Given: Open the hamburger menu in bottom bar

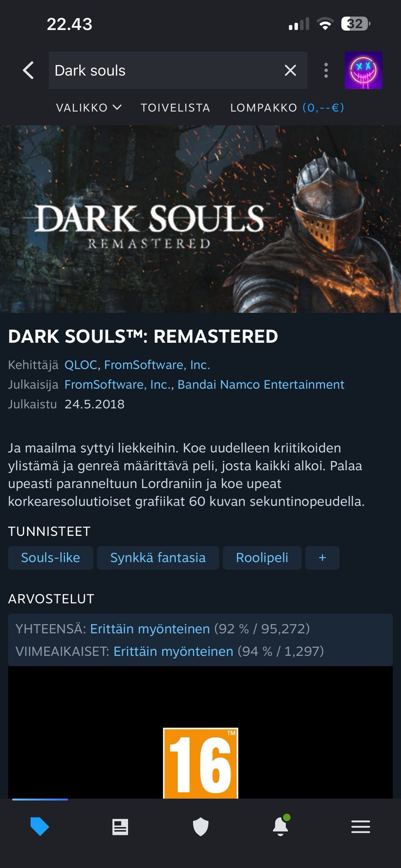Looking at the screenshot, I should (x=360, y=827).
